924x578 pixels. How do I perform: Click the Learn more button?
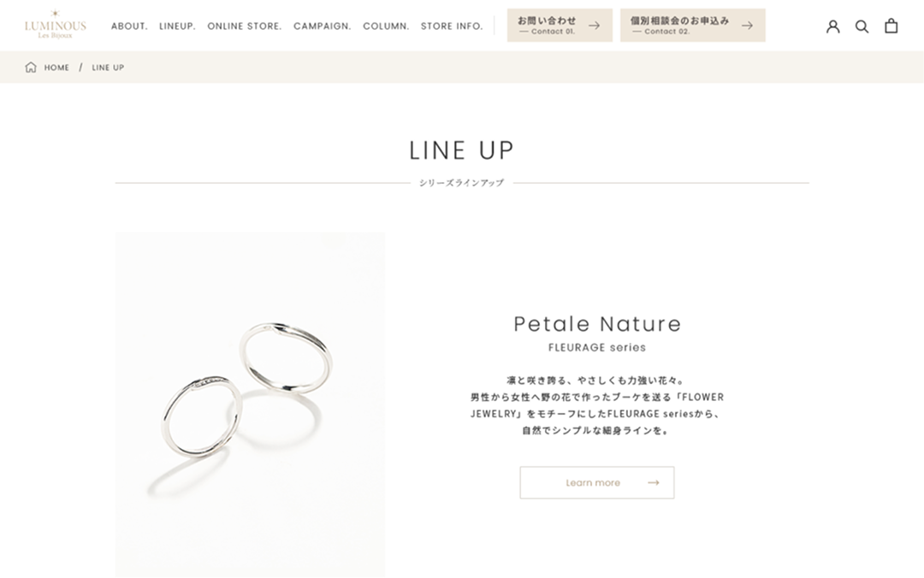click(x=597, y=482)
